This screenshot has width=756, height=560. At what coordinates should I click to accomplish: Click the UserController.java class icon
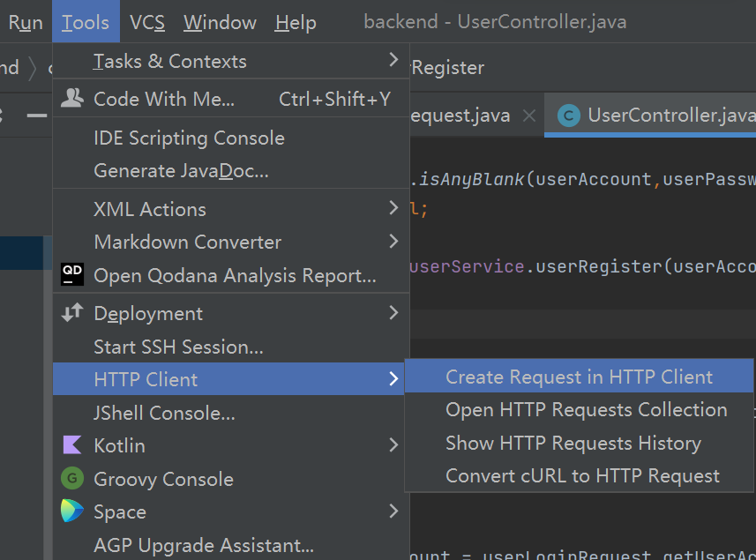(x=569, y=116)
